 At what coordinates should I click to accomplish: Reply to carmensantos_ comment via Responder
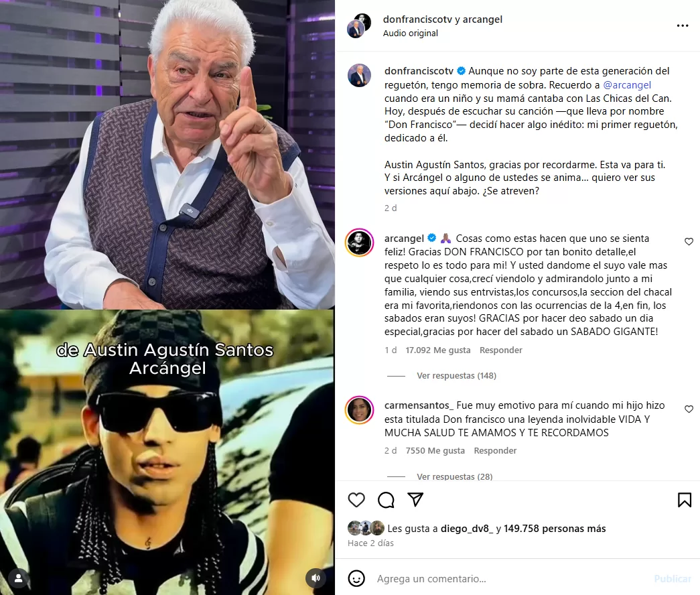click(x=495, y=451)
